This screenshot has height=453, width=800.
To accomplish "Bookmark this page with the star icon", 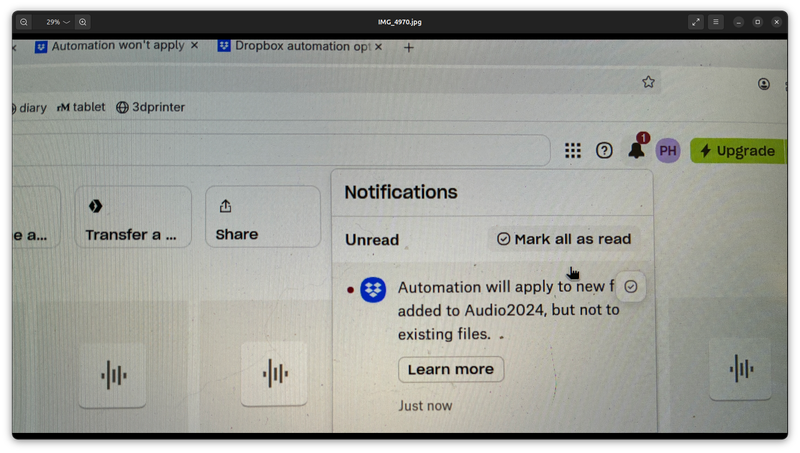I will point(648,82).
